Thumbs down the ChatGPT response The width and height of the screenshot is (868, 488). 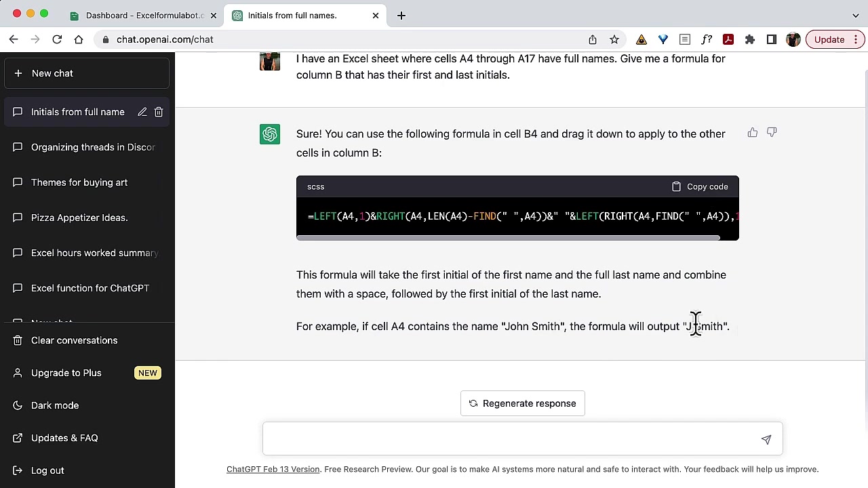pos(772,133)
